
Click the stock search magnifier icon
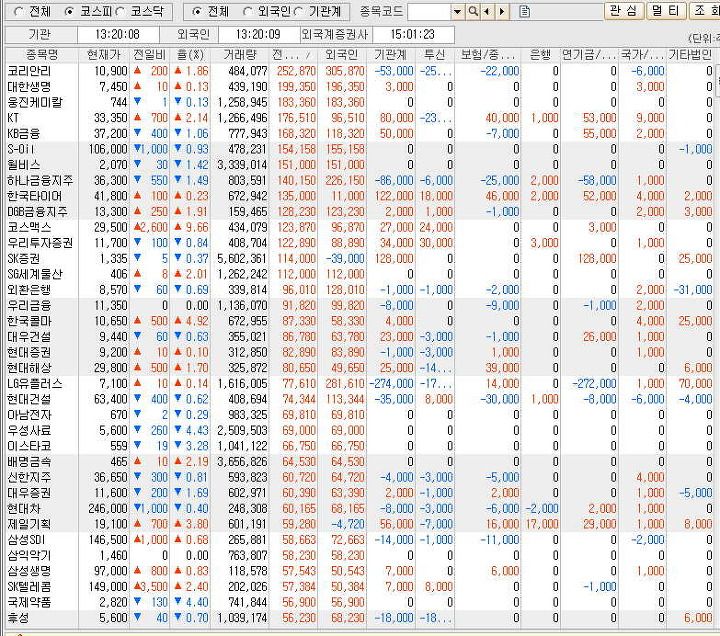[x=472, y=12]
